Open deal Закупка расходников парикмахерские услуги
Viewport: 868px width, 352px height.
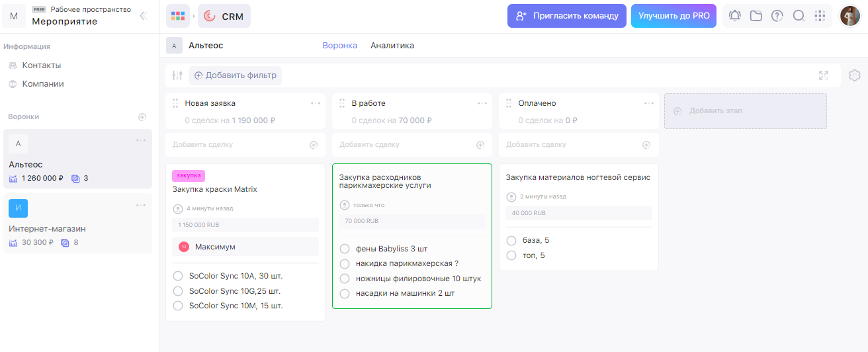click(385, 181)
